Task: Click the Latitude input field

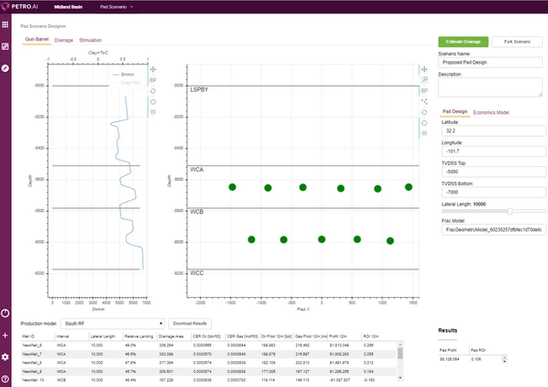Action: pyautogui.click(x=493, y=131)
